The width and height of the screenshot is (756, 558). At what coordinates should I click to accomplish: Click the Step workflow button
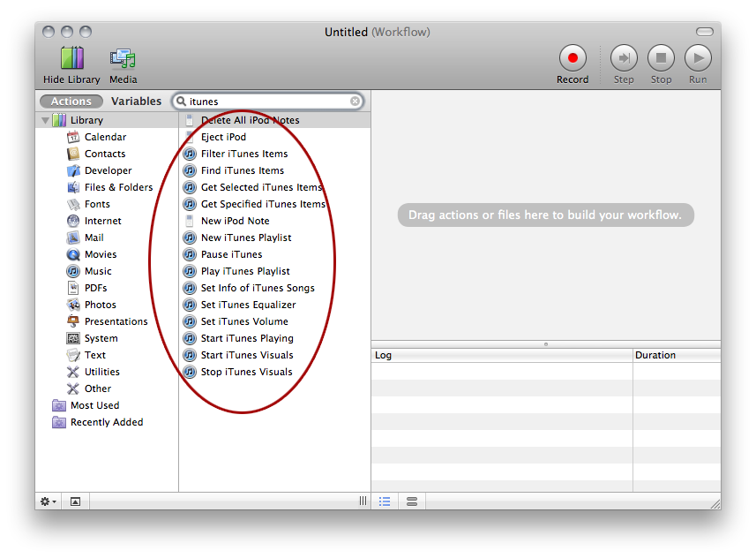pyautogui.click(x=624, y=58)
